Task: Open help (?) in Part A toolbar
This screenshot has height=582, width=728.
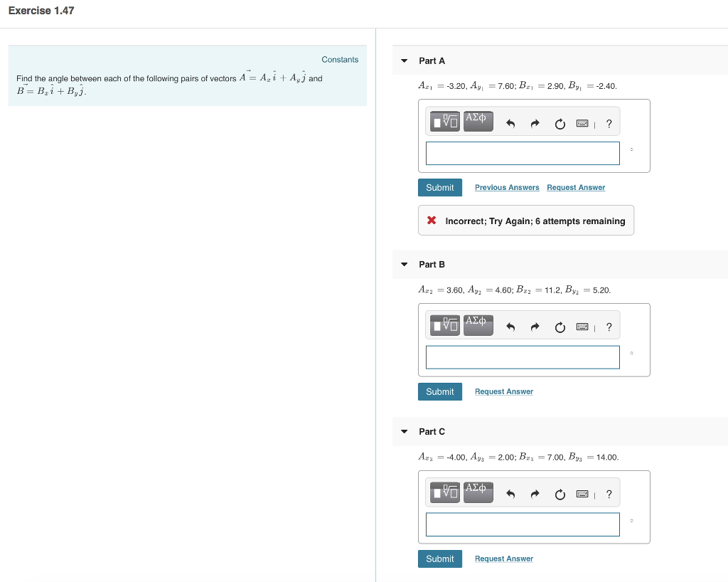Action: tap(609, 124)
